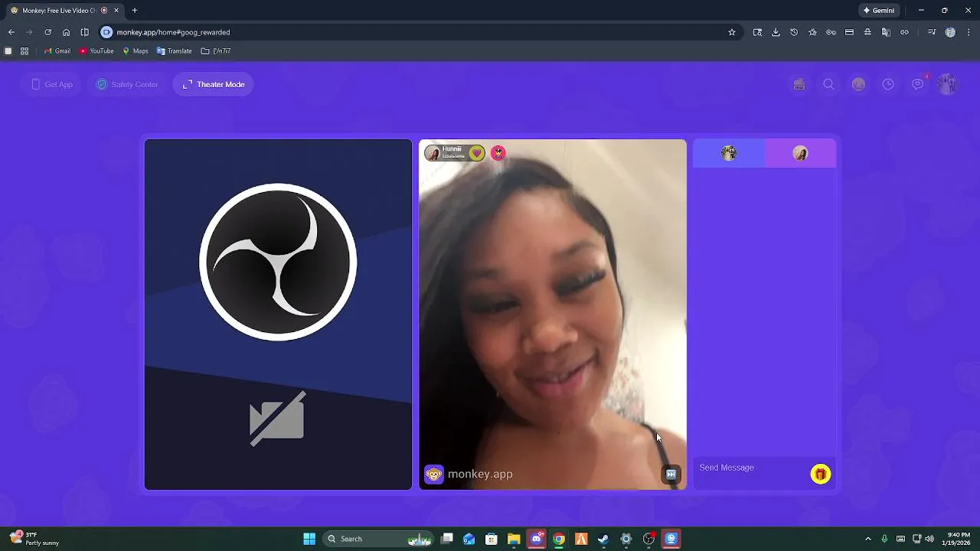Open the YouTube bookmark
This screenshot has height=551, width=980.
96,51
